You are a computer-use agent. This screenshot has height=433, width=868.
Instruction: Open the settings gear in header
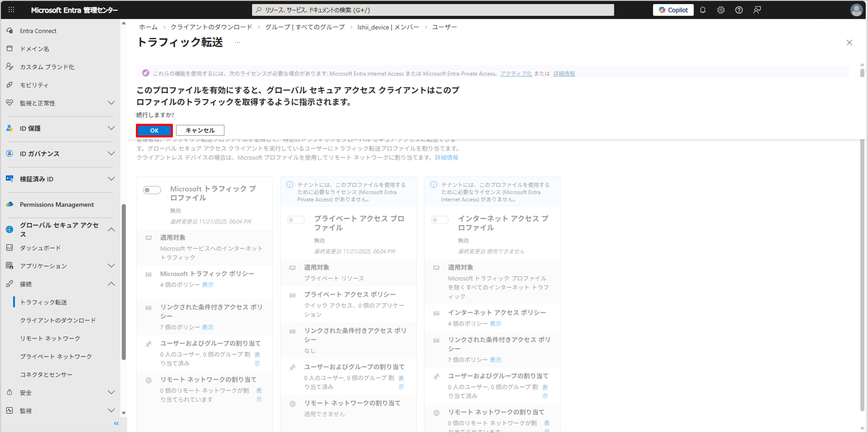(x=721, y=10)
